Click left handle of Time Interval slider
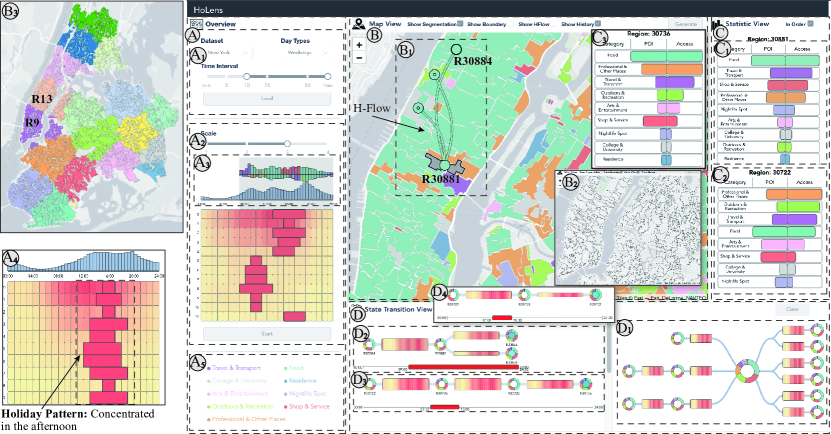This screenshot has height=434, width=831. coord(247,77)
